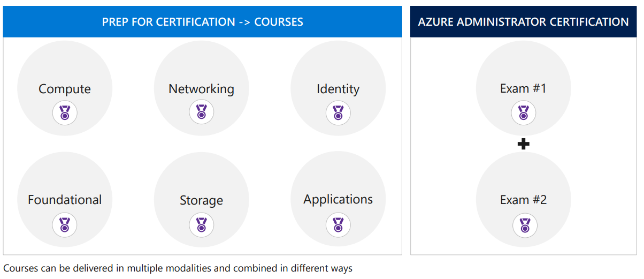Viewport: 644px width, 279px height.
Task: Open the Identity course circle
Action: [x=338, y=88]
